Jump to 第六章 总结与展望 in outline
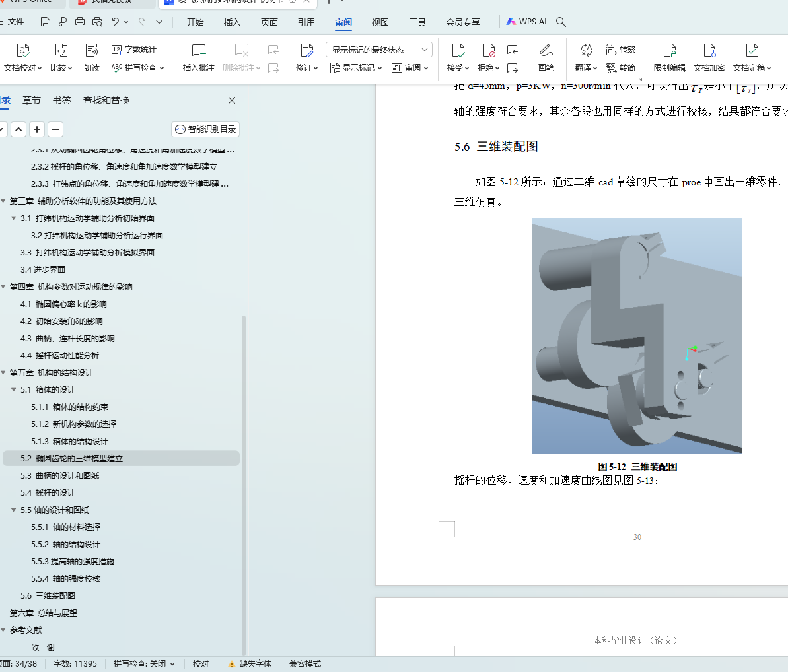This screenshot has height=672, width=788. click(43, 613)
